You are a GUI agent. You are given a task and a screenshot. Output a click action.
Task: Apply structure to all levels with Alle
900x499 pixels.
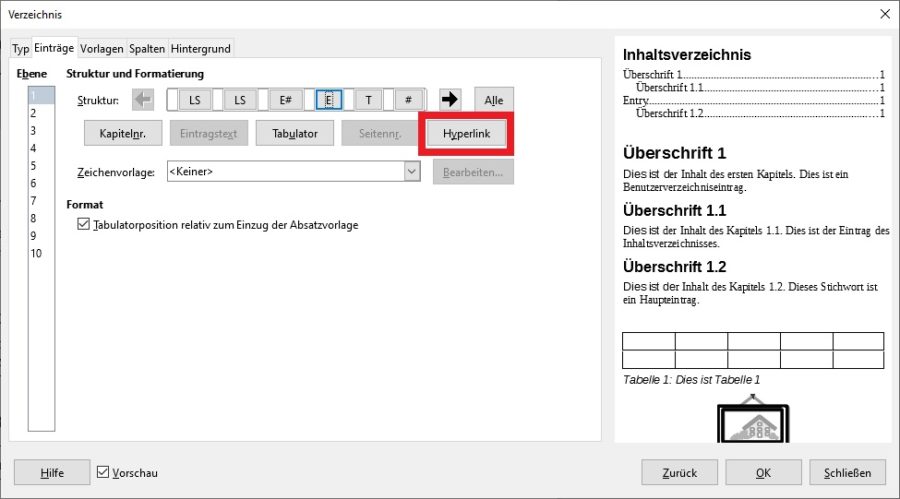[x=494, y=100]
